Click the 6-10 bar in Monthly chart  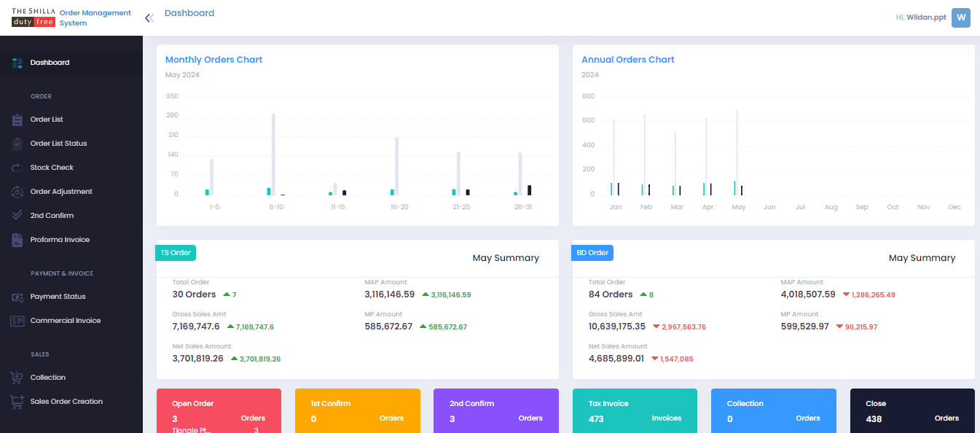[x=273, y=155]
